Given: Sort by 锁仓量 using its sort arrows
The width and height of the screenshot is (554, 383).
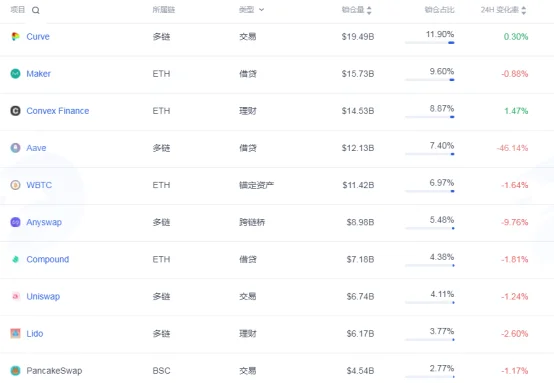Looking at the screenshot, I should tap(369, 10).
